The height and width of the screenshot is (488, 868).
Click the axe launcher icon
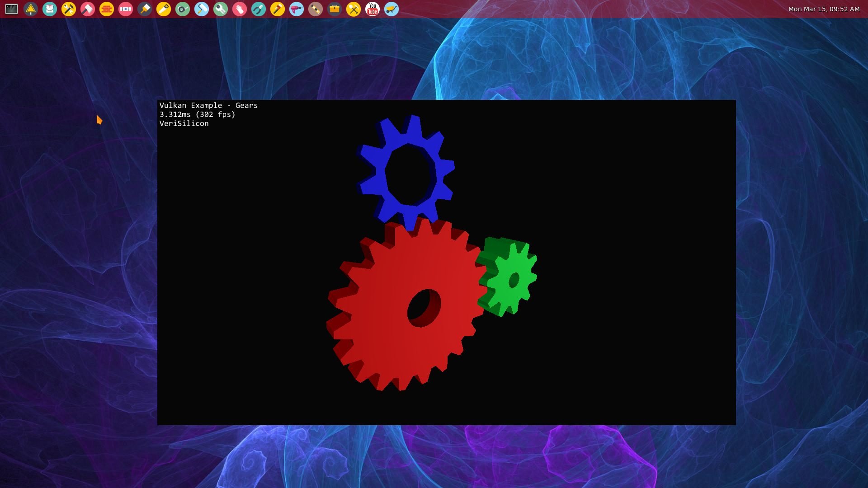(88, 9)
